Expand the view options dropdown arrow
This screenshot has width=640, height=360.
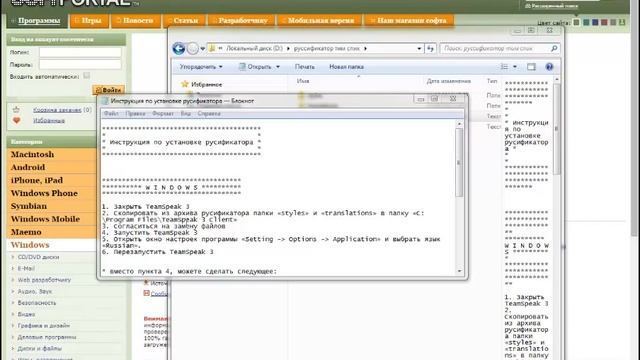pyautogui.click(x=515, y=67)
